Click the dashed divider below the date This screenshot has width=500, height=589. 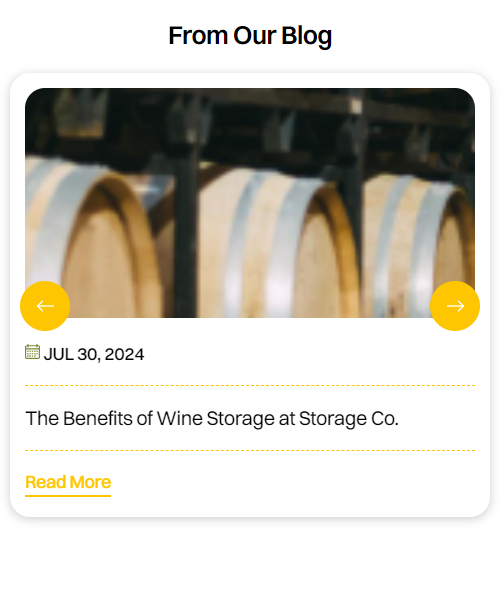pos(250,385)
